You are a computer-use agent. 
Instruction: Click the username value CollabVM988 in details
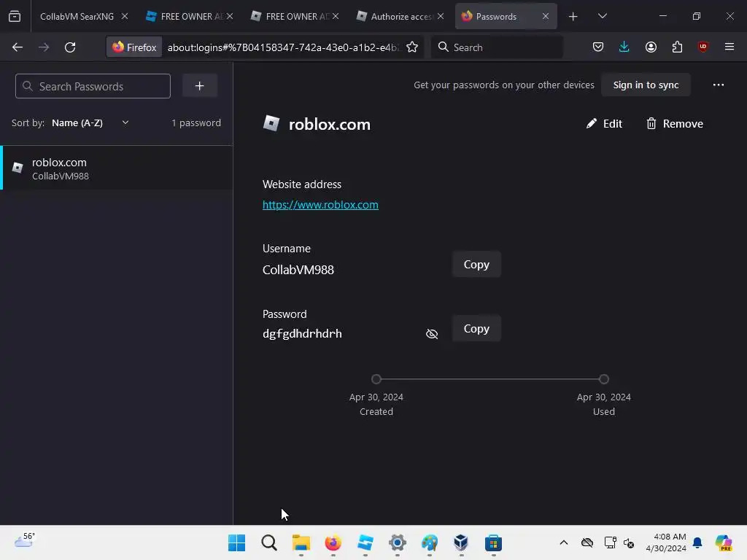point(298,270)
